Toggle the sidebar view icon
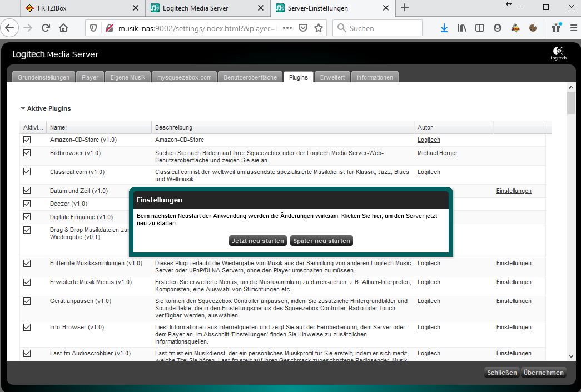The height and width of the screenshot is (392, 581). pos(479,28)
